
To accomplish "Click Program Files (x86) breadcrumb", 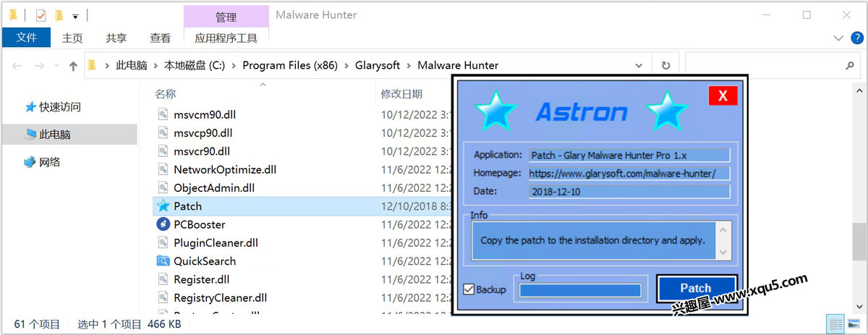I will point(290,65).
